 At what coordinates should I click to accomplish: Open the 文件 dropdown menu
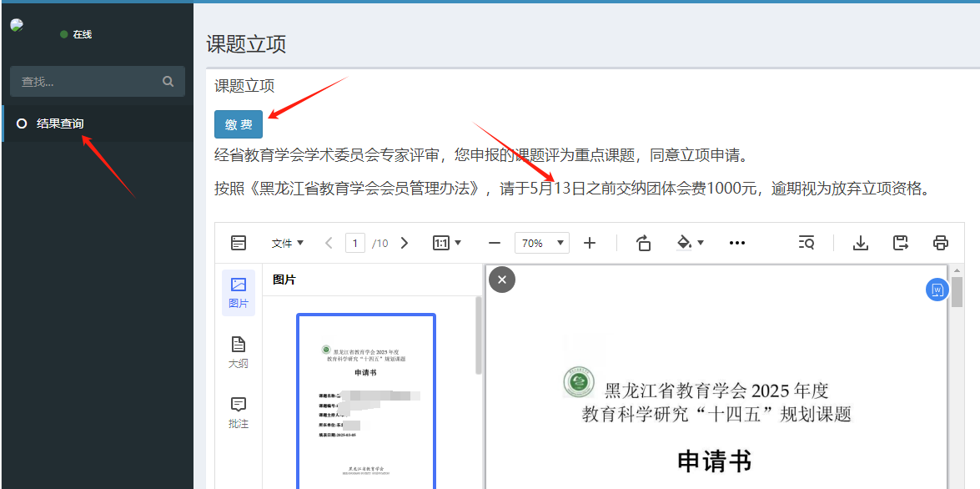(x=288, y=244)
